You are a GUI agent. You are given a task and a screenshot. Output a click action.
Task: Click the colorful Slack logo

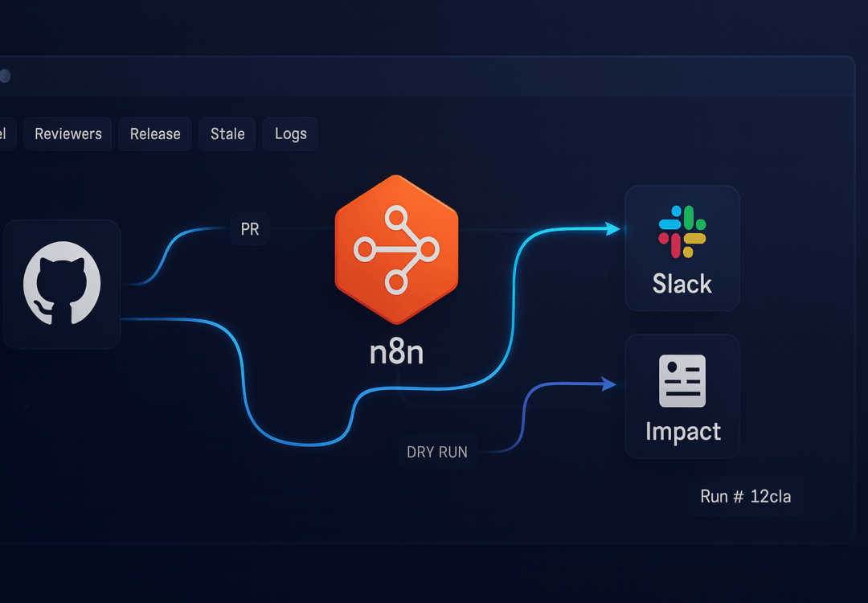click(682, 232)
